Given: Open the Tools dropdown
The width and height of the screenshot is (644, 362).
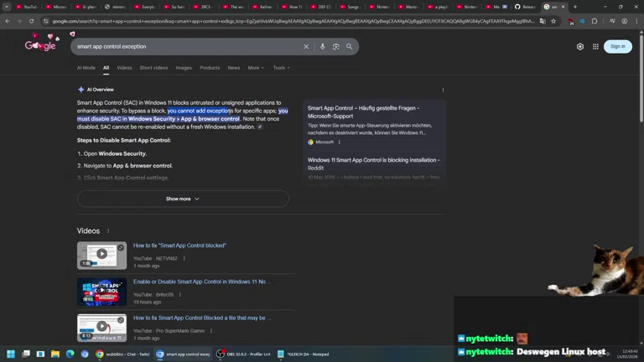Looking at the screenshot, I should pyautogui.click(x=281, y=68).
